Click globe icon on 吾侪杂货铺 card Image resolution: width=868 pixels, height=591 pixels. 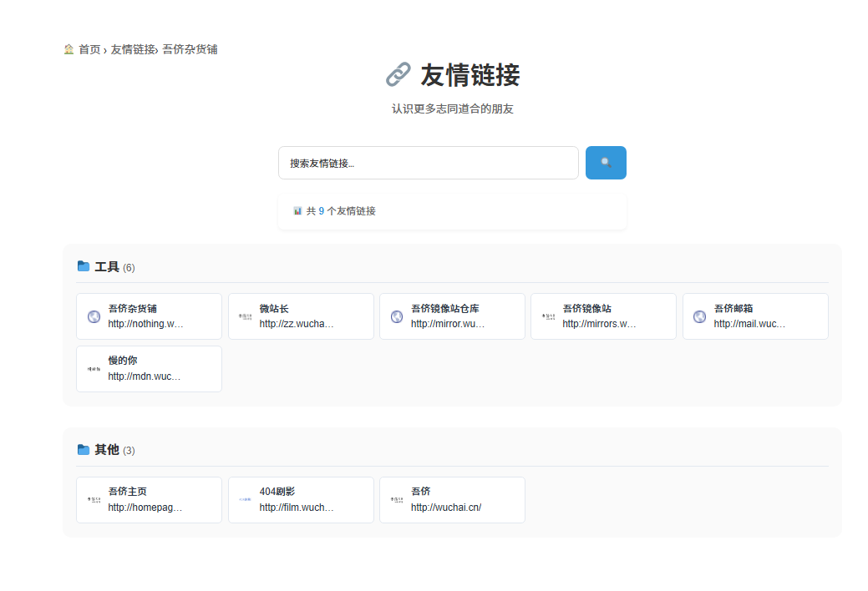point(94,316)
